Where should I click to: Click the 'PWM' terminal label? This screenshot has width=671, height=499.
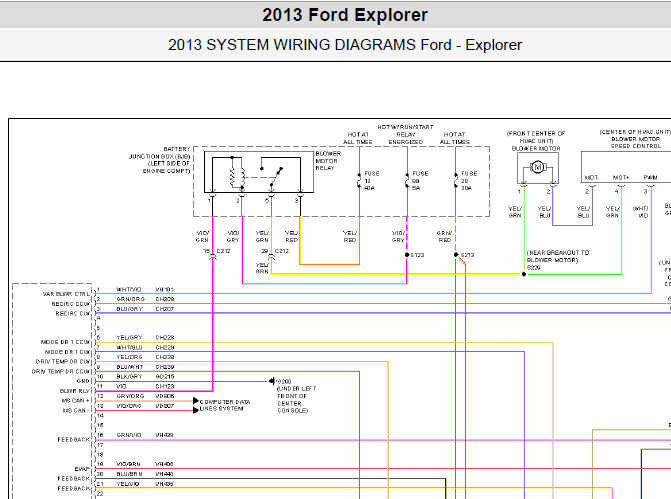[x=650, y=177]
